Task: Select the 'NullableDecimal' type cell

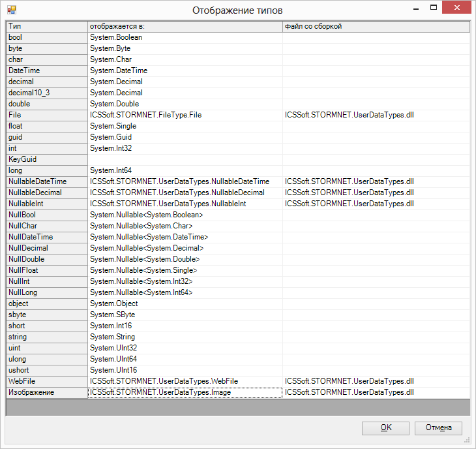Action: 47,193
